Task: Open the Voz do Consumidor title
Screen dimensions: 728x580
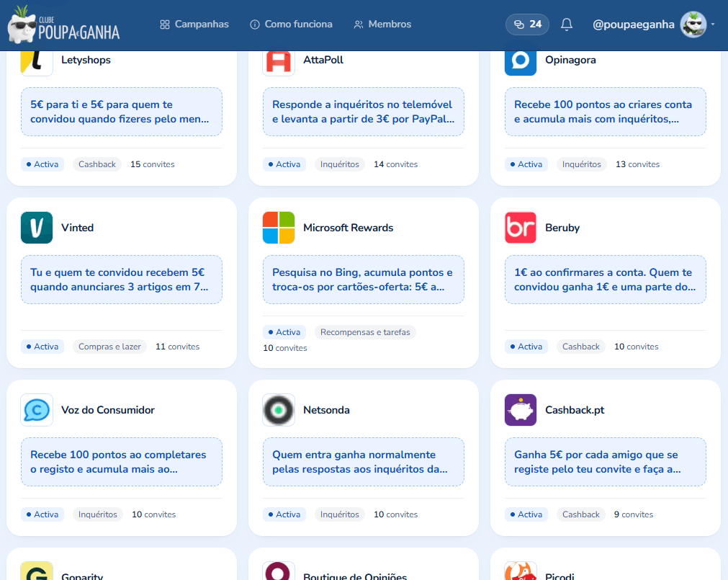Action: (108, 410)
